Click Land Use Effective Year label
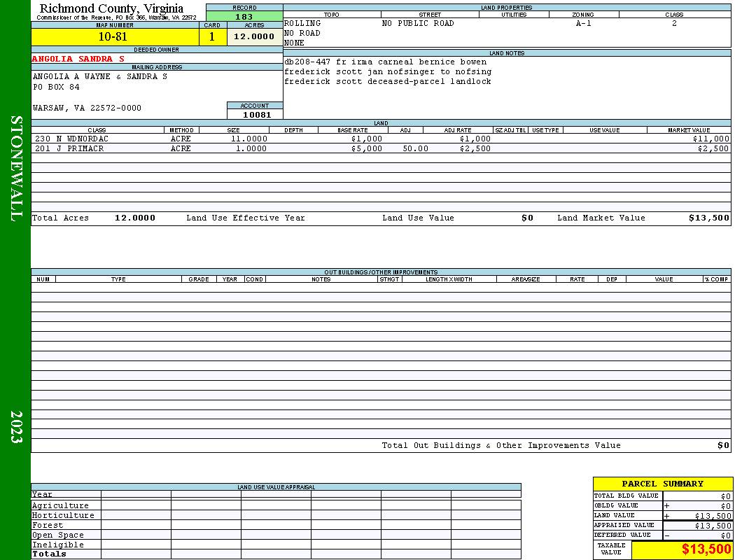The image size is (735, 560). coord(246,218)
